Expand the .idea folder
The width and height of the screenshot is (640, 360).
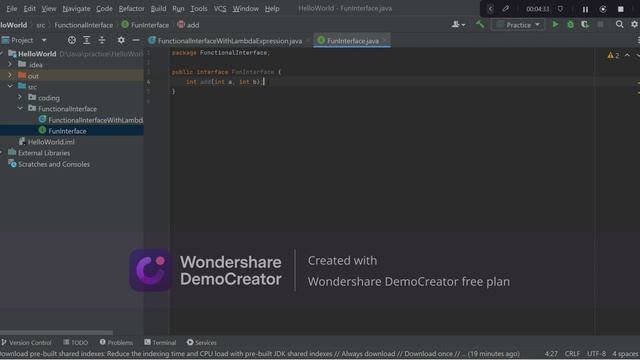(x=10, y=64)
